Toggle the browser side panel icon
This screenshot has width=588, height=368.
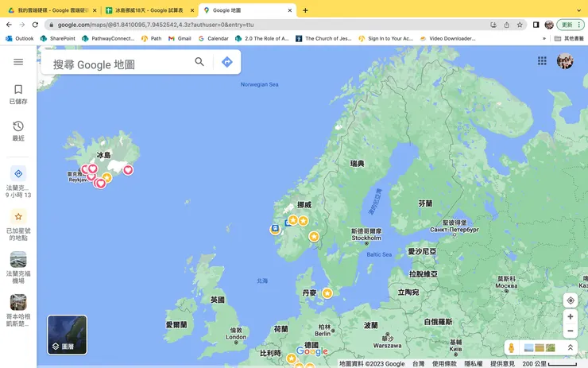pos(536,25)
